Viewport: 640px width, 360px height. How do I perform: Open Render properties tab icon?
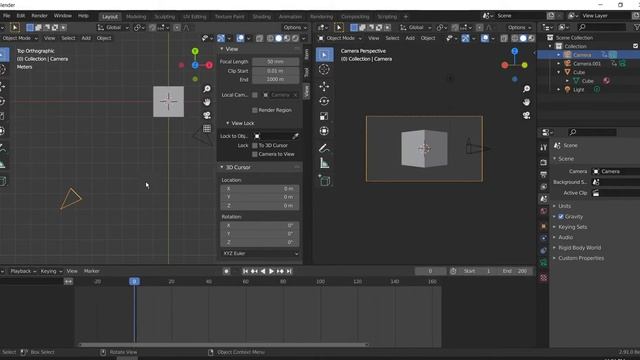point(543,162)
